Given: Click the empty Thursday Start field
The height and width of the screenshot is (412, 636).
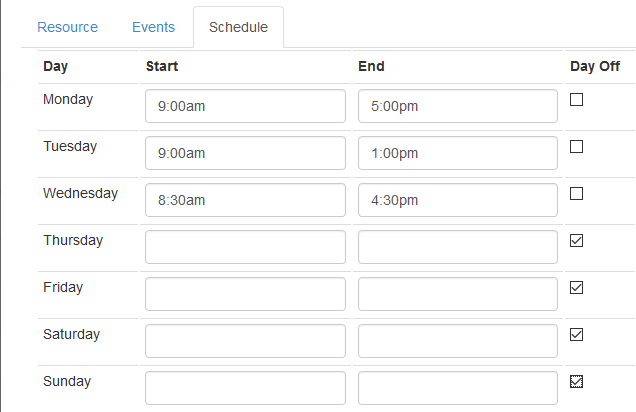Looking at the screenshot, I should 245,247.
